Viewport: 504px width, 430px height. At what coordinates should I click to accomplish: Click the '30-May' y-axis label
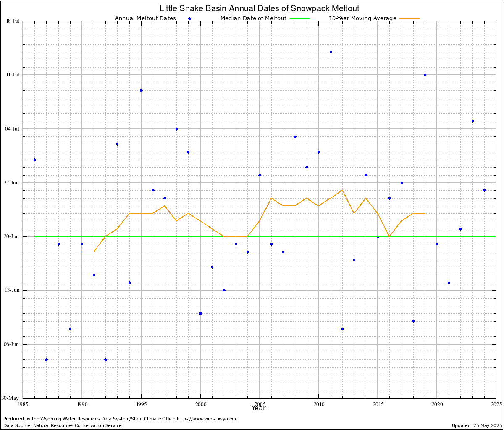point(10,398)
